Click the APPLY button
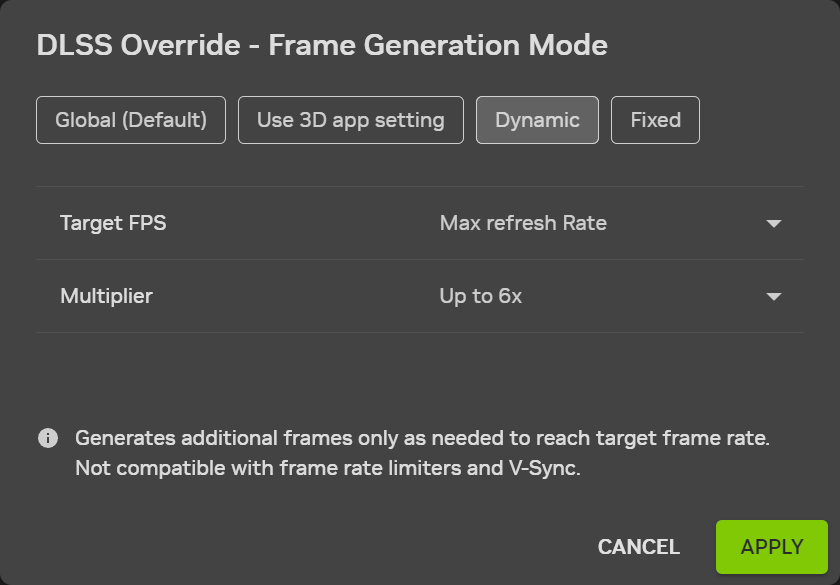 click(x=771, y=547)
